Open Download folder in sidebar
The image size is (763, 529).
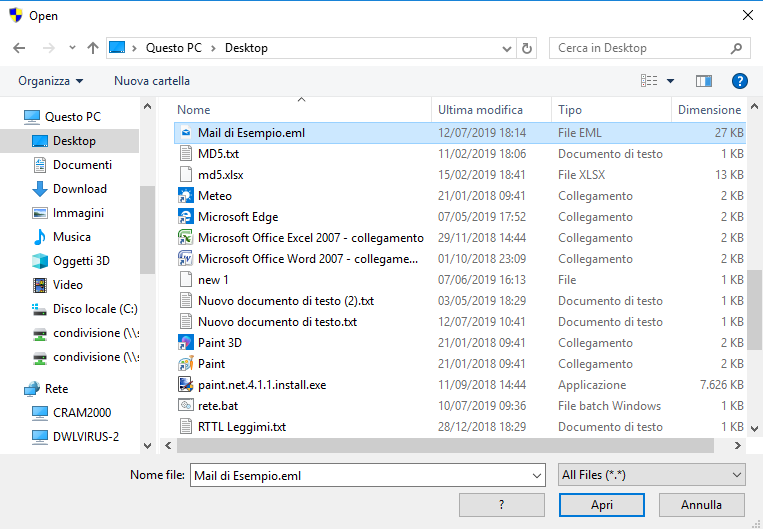69,189
